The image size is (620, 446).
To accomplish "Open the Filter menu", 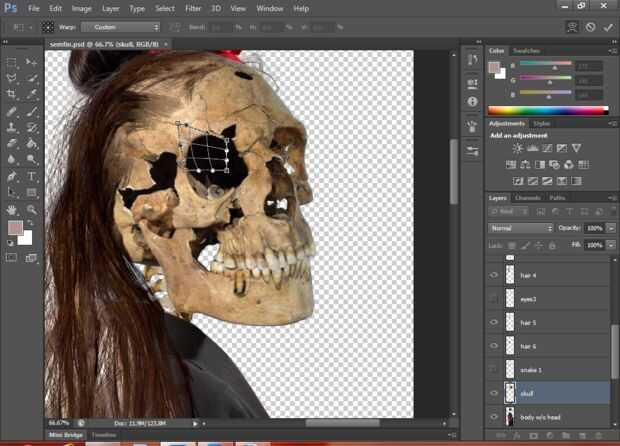I will click(191, 8).
